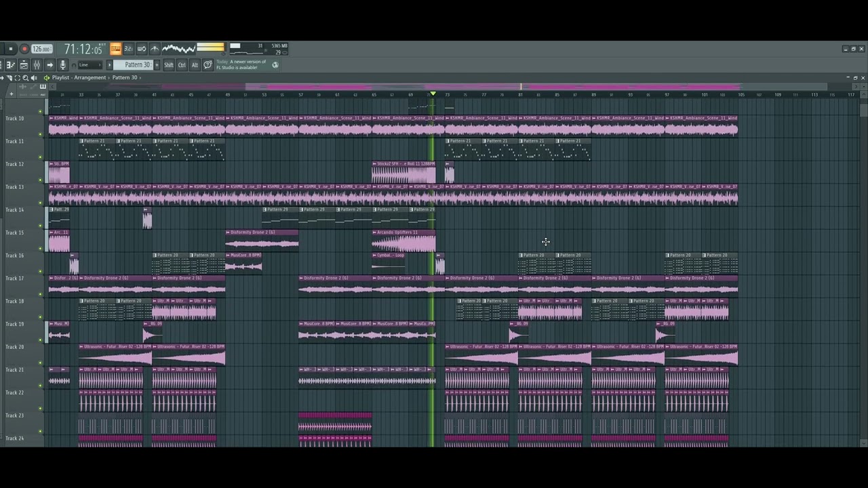This screenshot has width=868, height=488.
Task: Toggle the orange typing keyboard to piano icon
Action: click(x=116, y=49)
